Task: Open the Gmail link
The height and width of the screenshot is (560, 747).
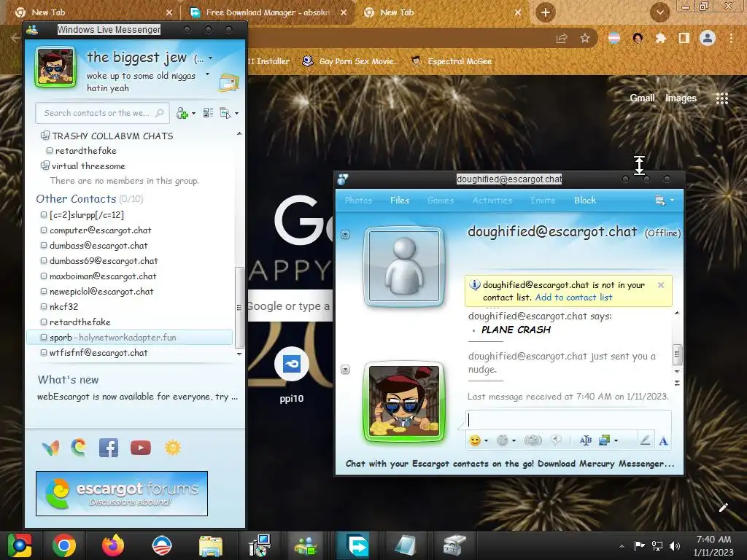Action: click(642, 98)
